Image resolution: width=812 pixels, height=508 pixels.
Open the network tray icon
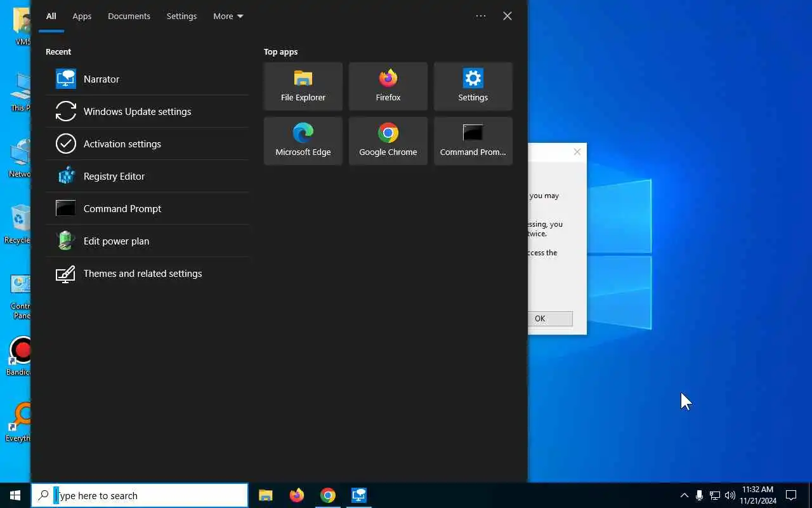714,495
